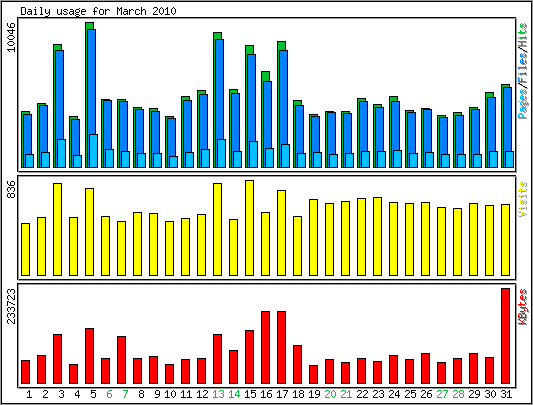Click the yellow Visits bar for day 1
Image resolution: width=533 pixels, height=405 pixels.
(x=25, y=249)
